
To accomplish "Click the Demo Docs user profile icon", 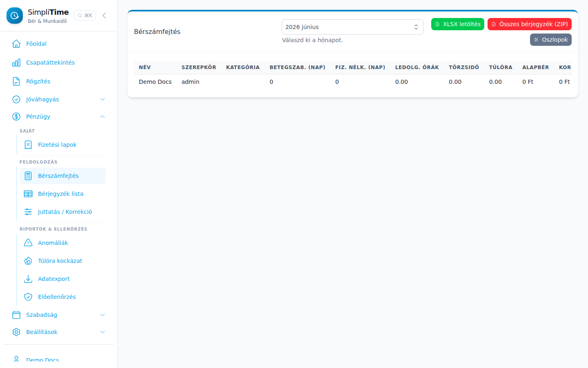I will click(16, 359).
